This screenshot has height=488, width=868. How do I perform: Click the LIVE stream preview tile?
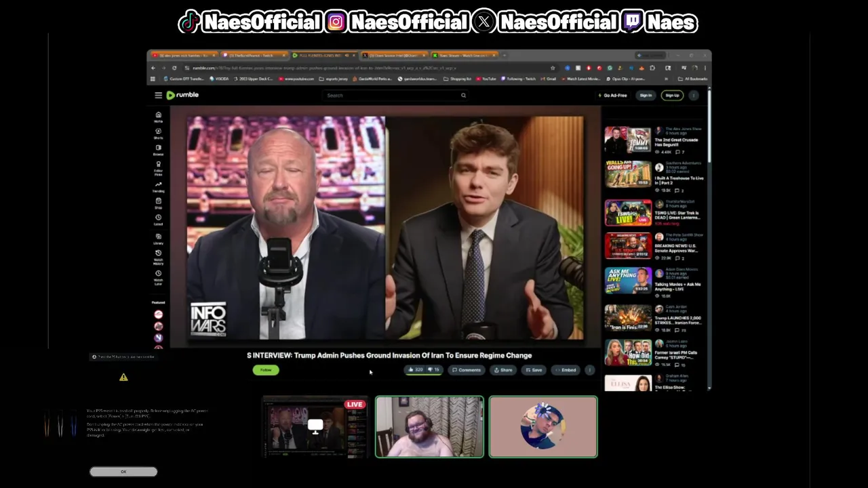(x=315, y=428)
